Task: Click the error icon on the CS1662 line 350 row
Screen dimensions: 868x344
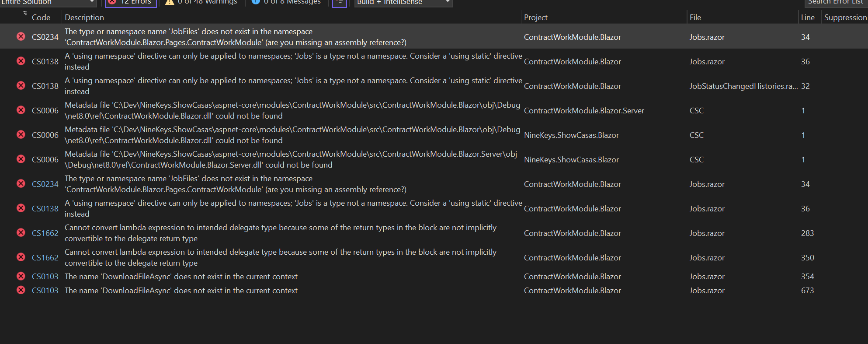Action: click(x=21, y=257)
